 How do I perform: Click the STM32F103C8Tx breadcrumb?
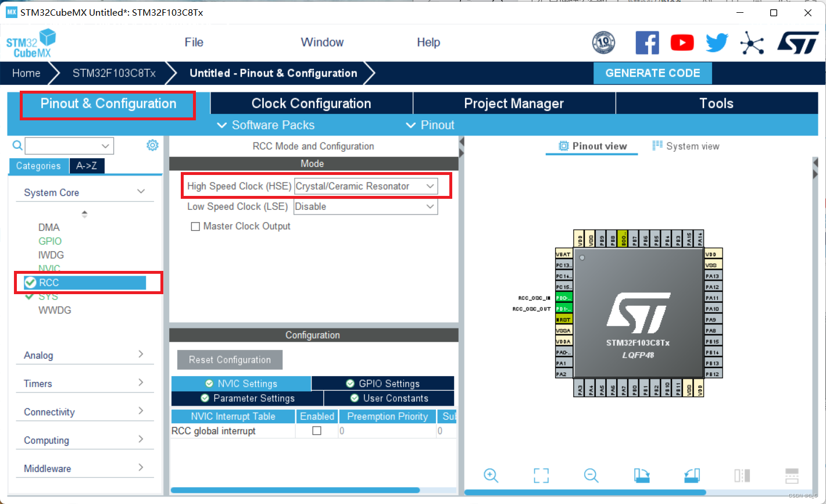[x=114, y=73]
